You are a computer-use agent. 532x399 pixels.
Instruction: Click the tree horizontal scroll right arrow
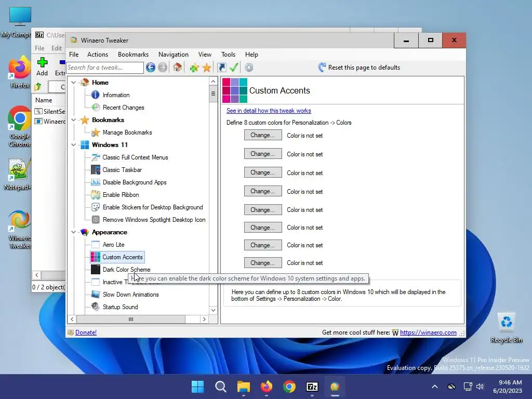pos(204,320)
